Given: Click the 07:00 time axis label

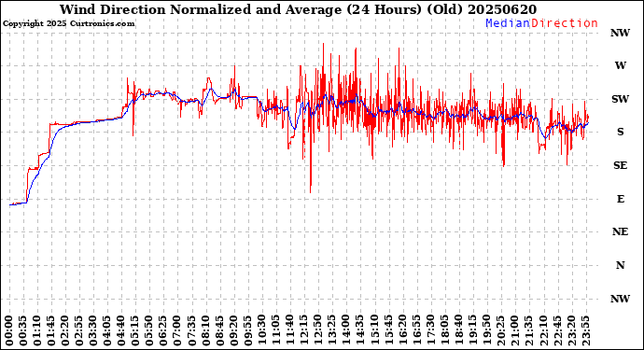Looking at the screenshot, I should [x=177, y=331].
